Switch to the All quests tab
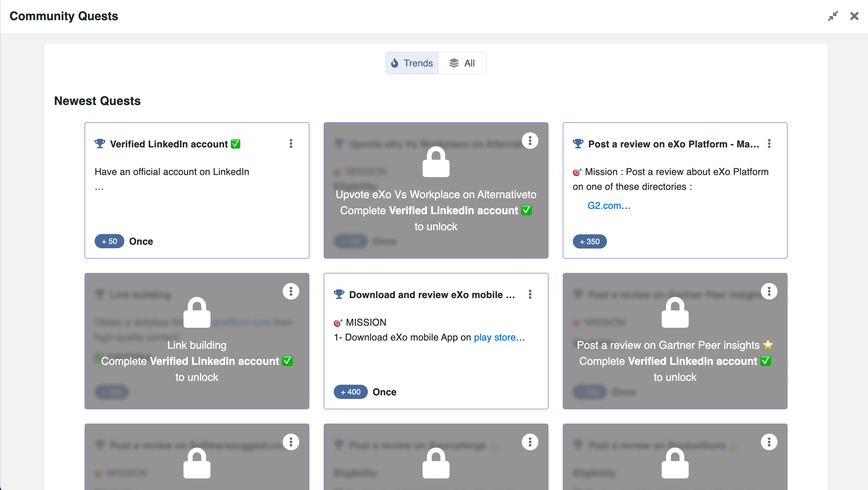This screenshot has height=490, width=868. point(462,63)
